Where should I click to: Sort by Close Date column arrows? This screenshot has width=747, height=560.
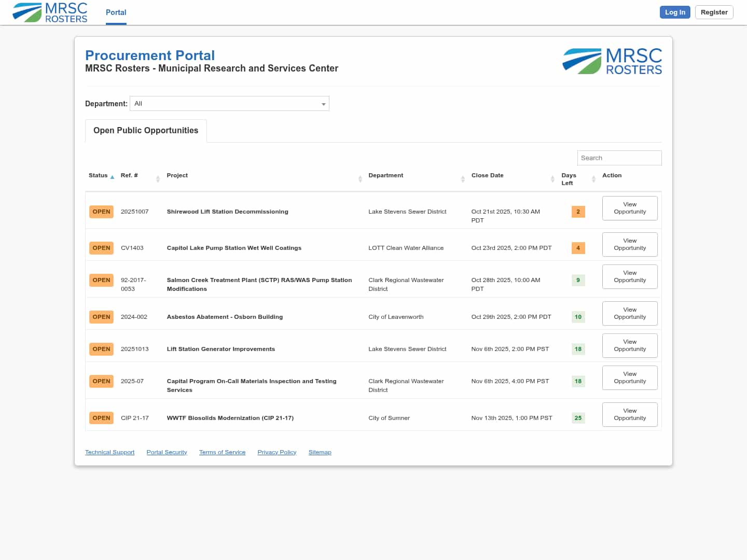pos(552,179)
